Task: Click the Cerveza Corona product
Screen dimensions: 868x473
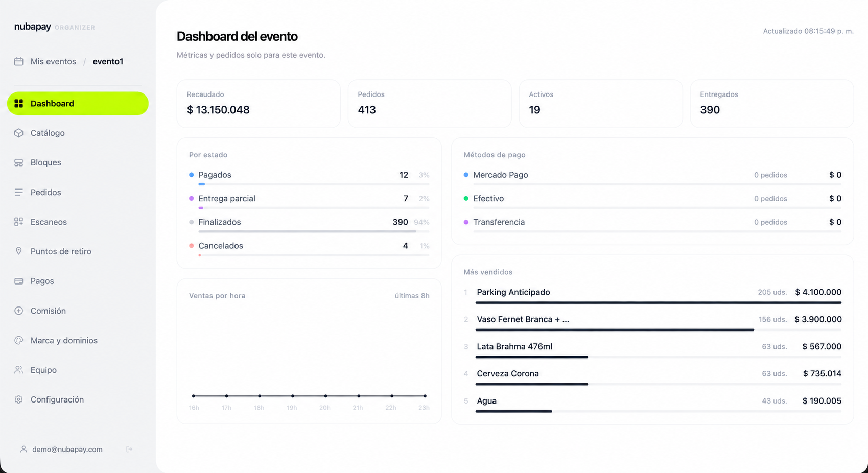Action: tap(652, 376)
